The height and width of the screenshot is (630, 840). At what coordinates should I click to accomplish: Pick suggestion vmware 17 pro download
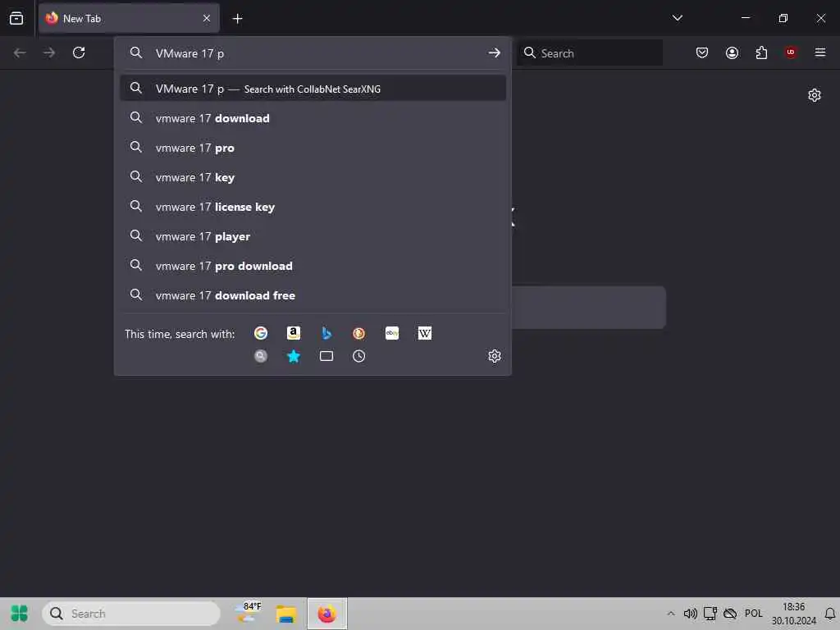click(x=313, y=265)
